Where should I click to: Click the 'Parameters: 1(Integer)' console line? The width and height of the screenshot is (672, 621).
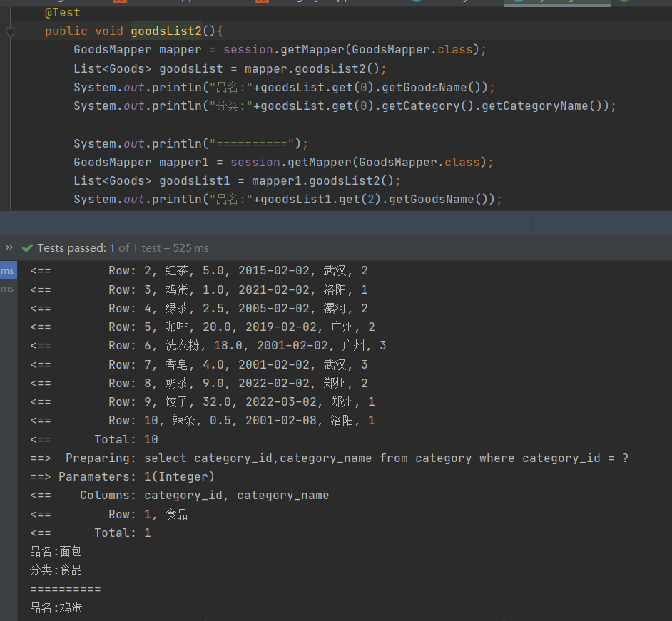pyautogui.click(x=136, y=477)
